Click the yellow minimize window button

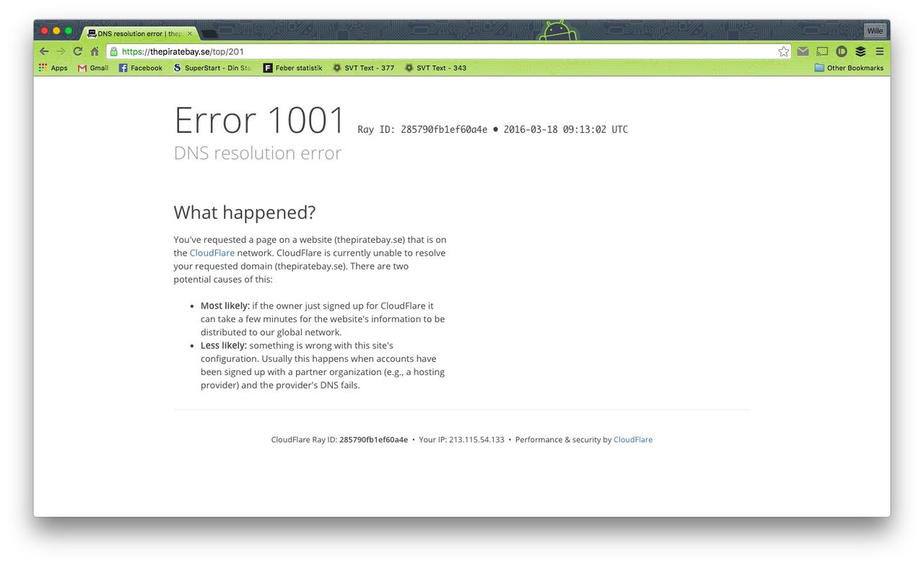(x=56, y=31)
